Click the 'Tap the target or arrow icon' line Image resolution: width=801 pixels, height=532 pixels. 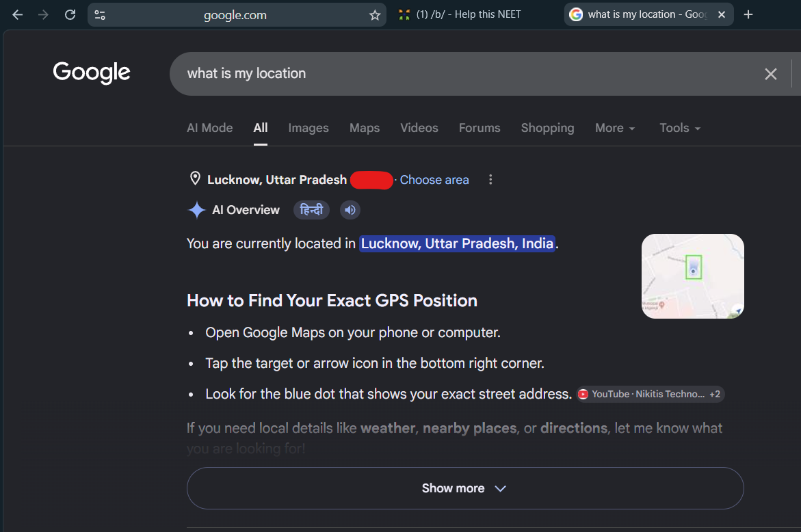click(375, 364)
